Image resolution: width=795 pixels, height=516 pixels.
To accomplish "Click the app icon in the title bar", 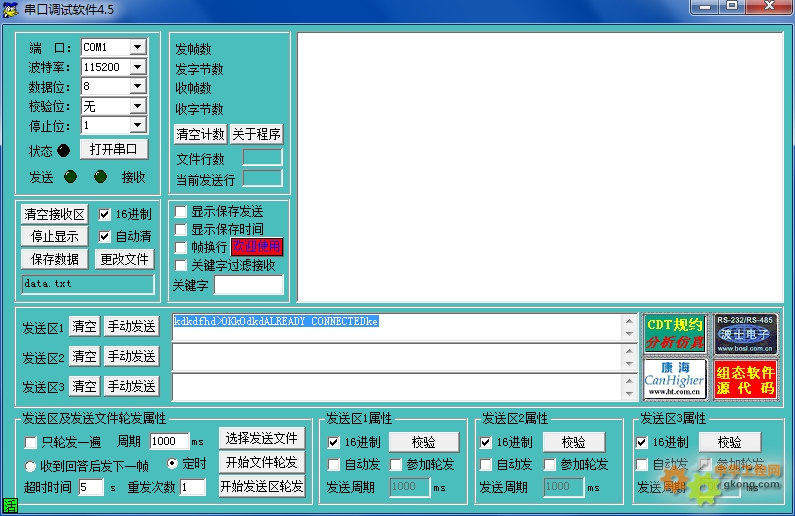I will [x=10, y=9].
